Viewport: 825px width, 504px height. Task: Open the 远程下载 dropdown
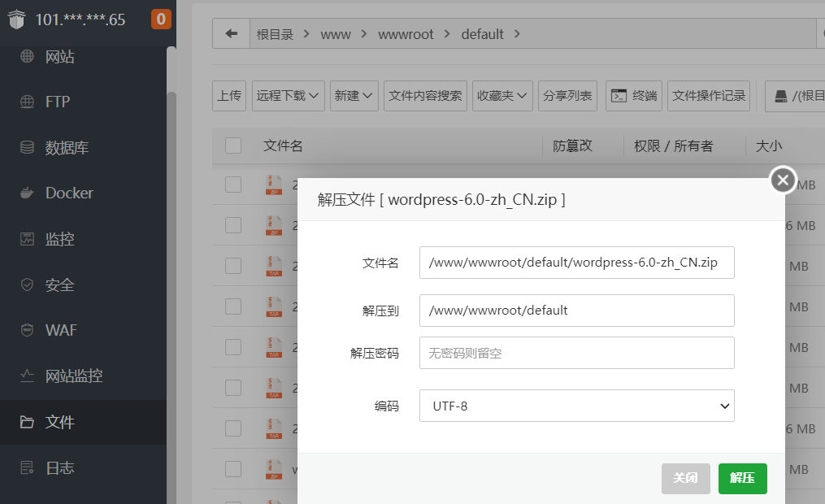coord(289,96)
